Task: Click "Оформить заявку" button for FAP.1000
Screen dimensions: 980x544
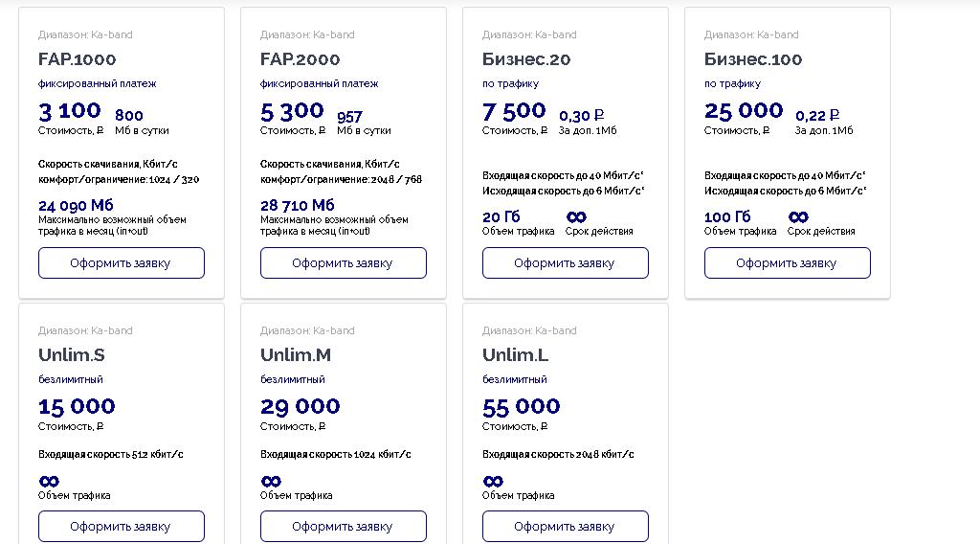Action: [121, 263]
